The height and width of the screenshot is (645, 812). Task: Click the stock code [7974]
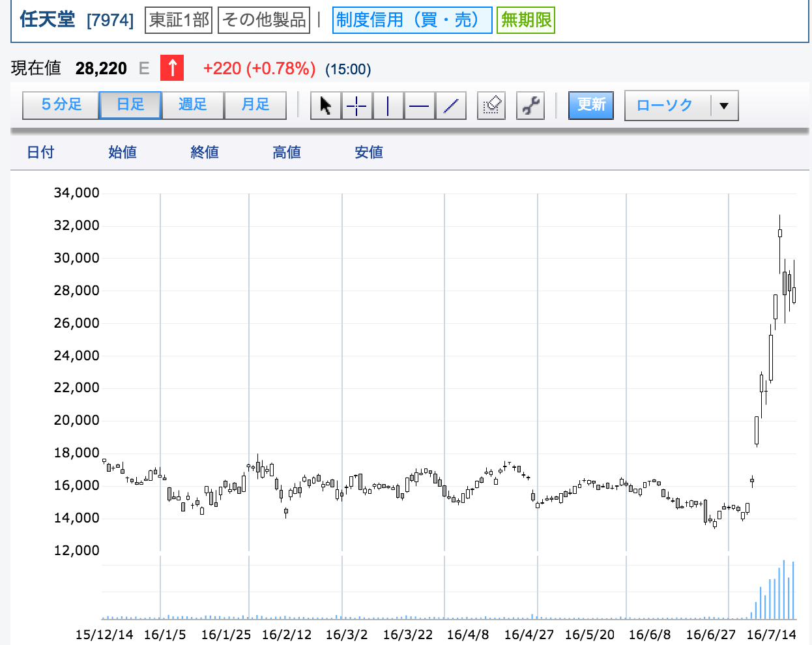pos(110,20)
